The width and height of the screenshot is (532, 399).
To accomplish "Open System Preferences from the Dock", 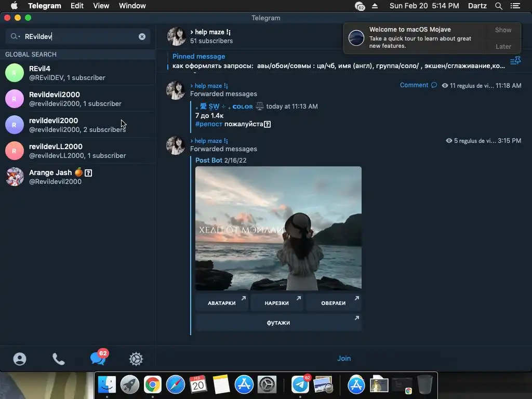I will 267,384.
